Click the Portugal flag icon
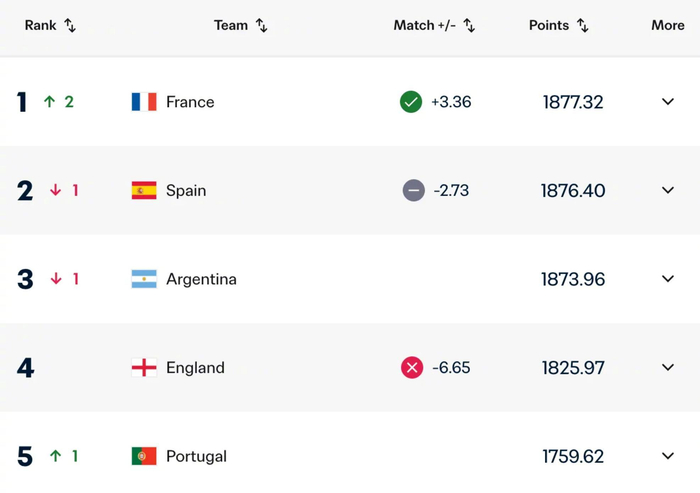Viewport: 700px width, 493px height. point(144,456)
